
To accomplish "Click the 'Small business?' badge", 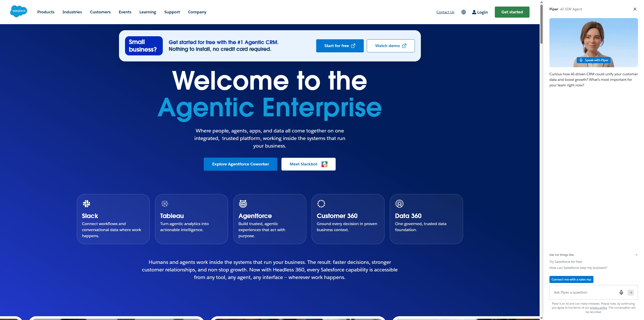I will tap(144, 46).
